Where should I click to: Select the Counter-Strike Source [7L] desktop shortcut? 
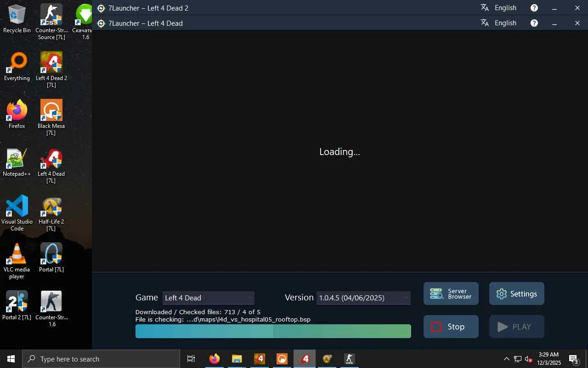pyautogui.click(x=51, y=22)
